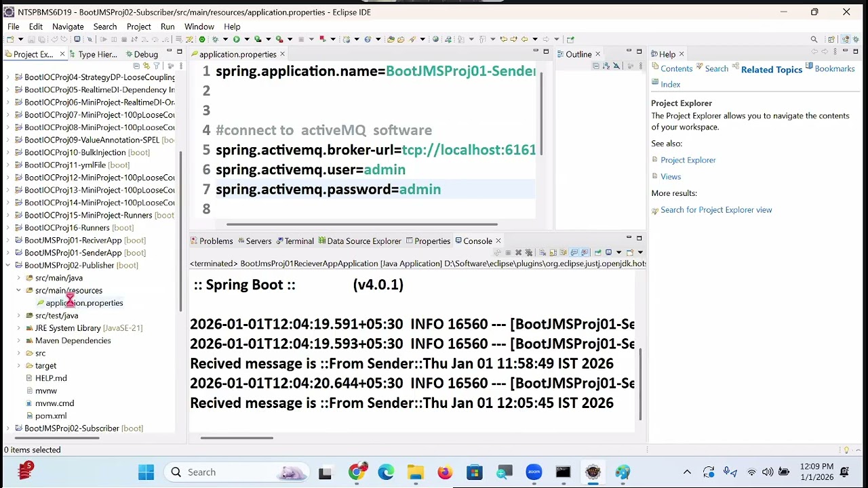Select application.properties in the tree
The height and width of the screenshot is (488, 868).
84,303
